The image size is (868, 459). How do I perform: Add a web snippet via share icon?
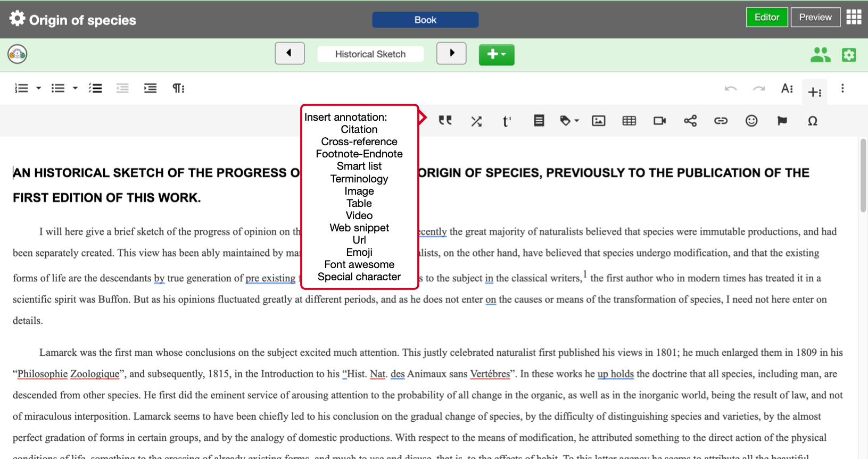(x=690, y=121)
